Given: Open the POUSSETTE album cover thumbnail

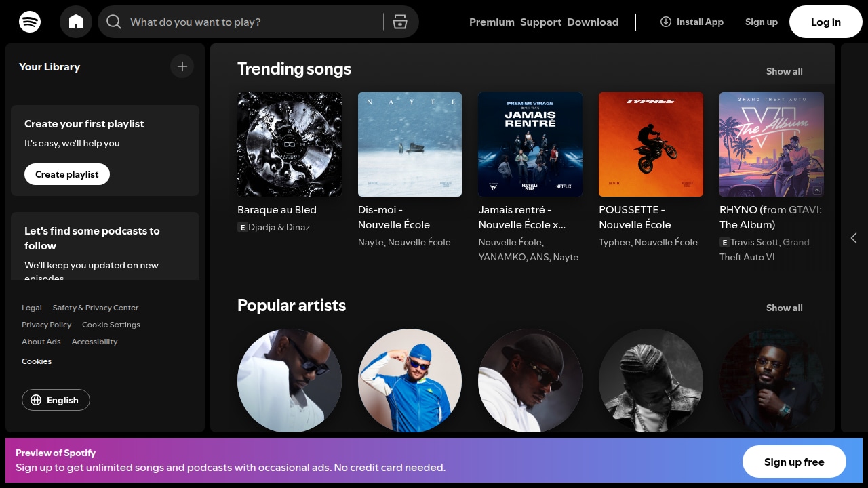Looking at the screenshot, I should tap(651, 144).
